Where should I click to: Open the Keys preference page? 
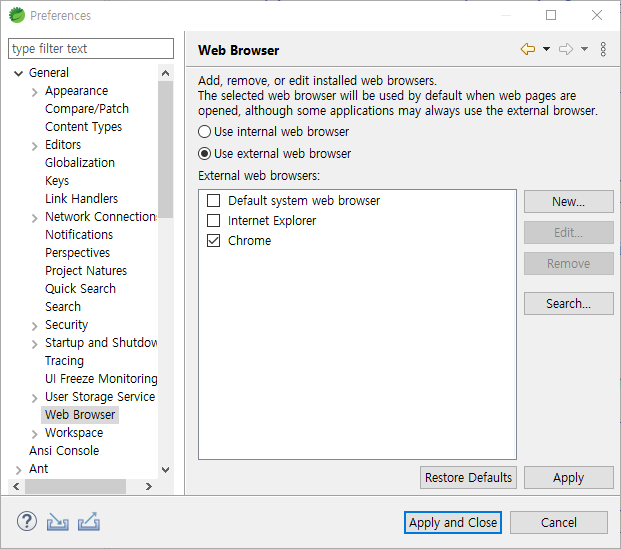pyautogui.click(x=57, y=181)
